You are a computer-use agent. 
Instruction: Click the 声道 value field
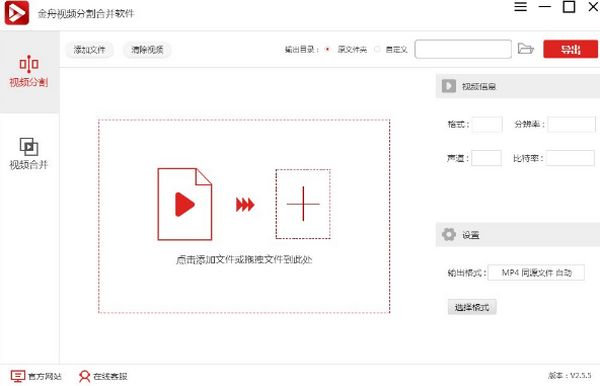pos(486,158)
